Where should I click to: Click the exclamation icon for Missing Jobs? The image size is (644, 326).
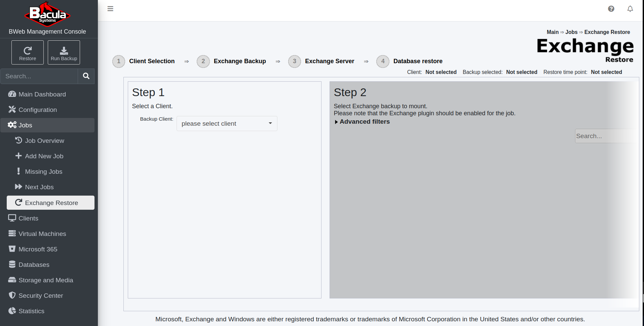point(18,171)
